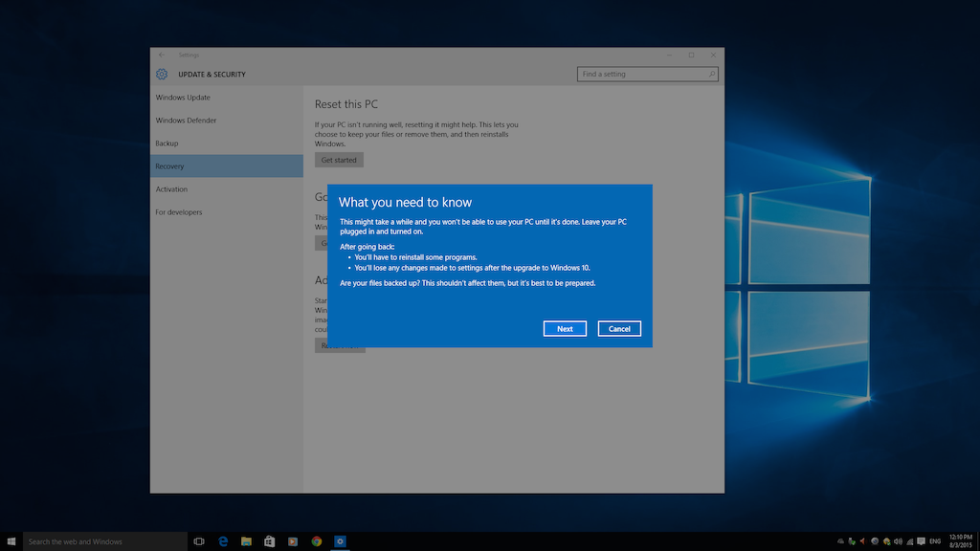Open the Windows Start menu
The width and height of the screenshot is (980, 551).
tap(11, 541)
